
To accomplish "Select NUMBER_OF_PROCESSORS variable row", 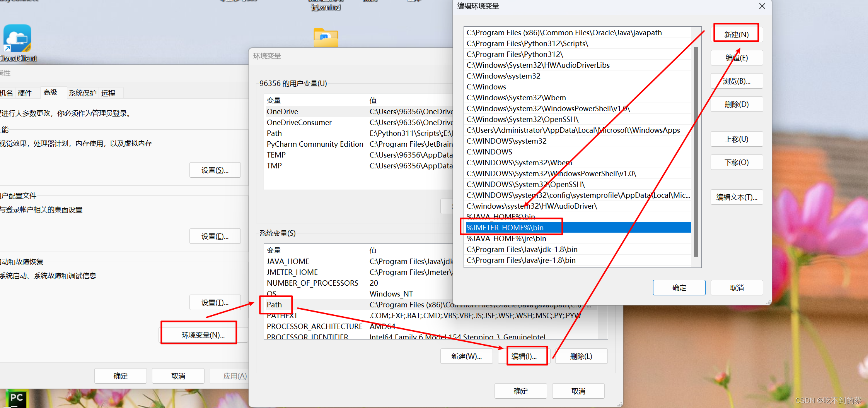I will (358, 283).
